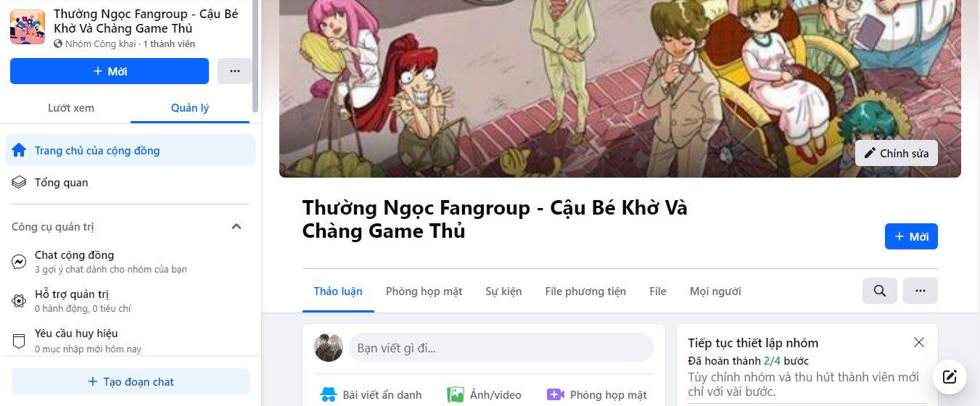Viewport: 980px width, 406px height.
Task: Click the Bạn viết gì đi post field
Action: click(x=501, y=348)
